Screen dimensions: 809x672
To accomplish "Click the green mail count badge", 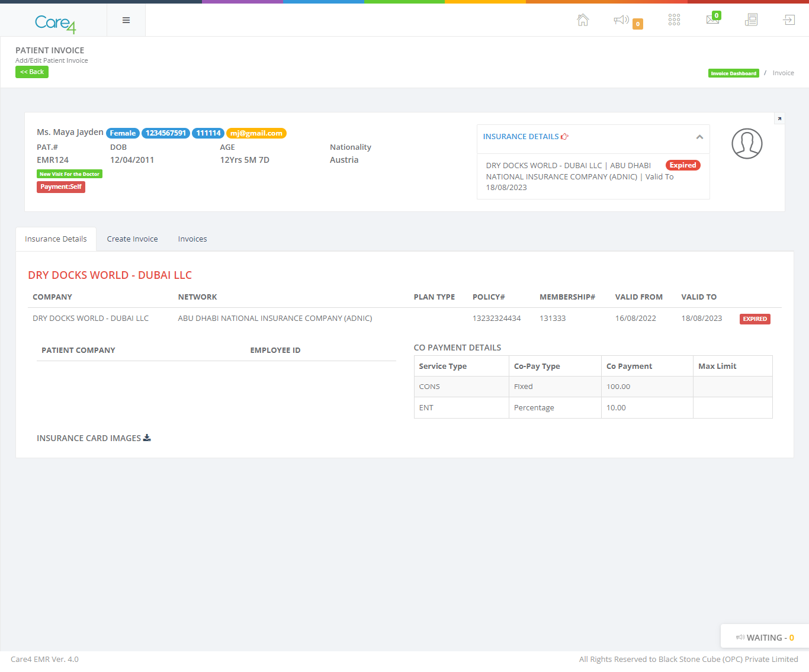I will click(x=717, y=16).
